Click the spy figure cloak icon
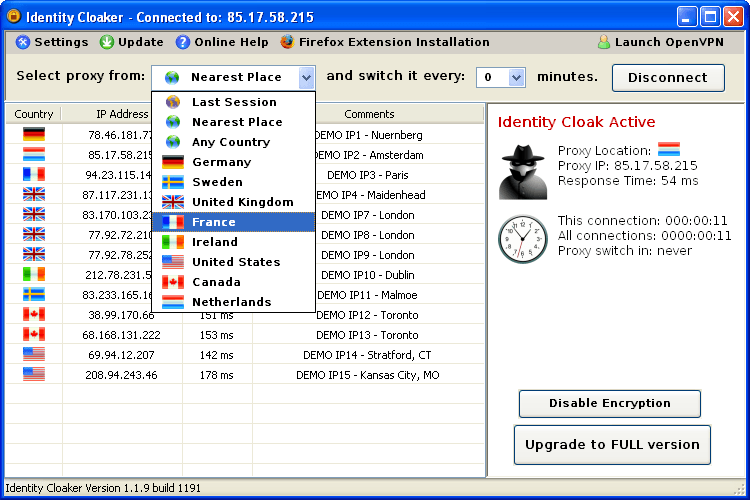 523,172
